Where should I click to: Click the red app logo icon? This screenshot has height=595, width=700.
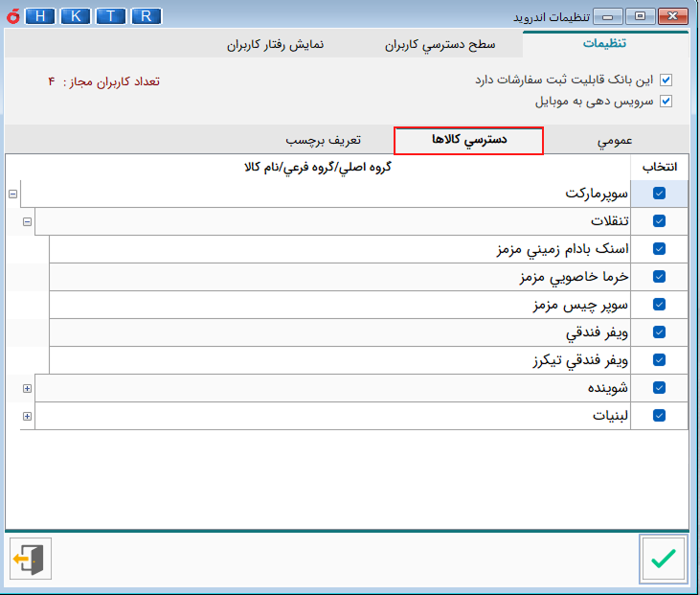point(11,16)
